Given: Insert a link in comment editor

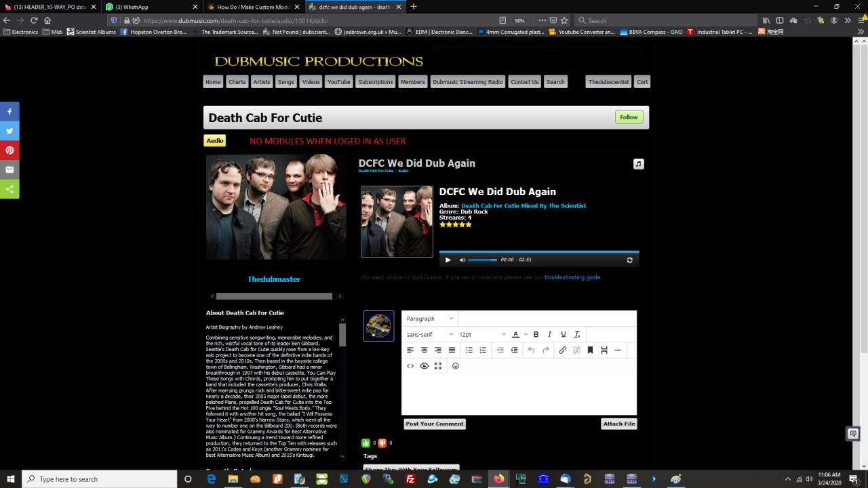Looking at the screenshot, I should pos(563,350).
